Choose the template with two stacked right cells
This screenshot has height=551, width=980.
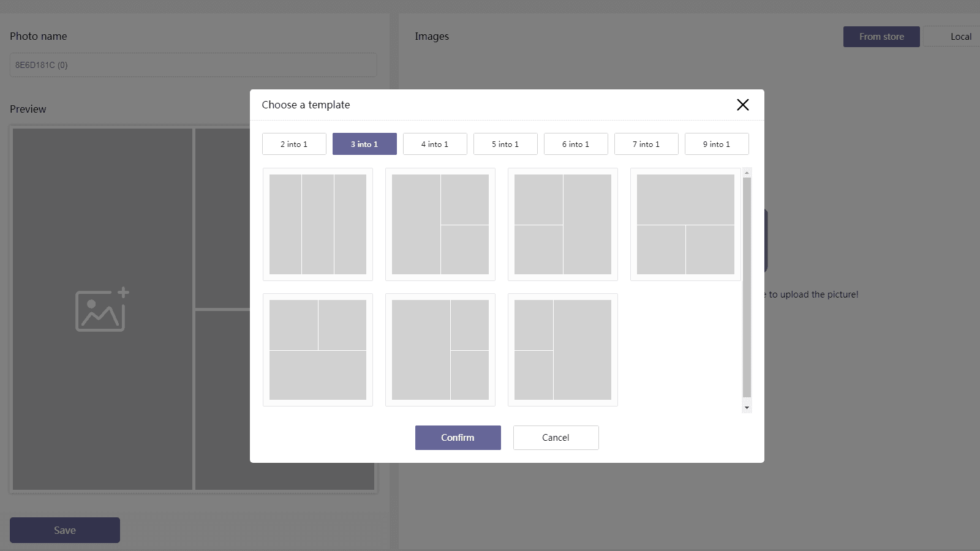pos(440,224)
